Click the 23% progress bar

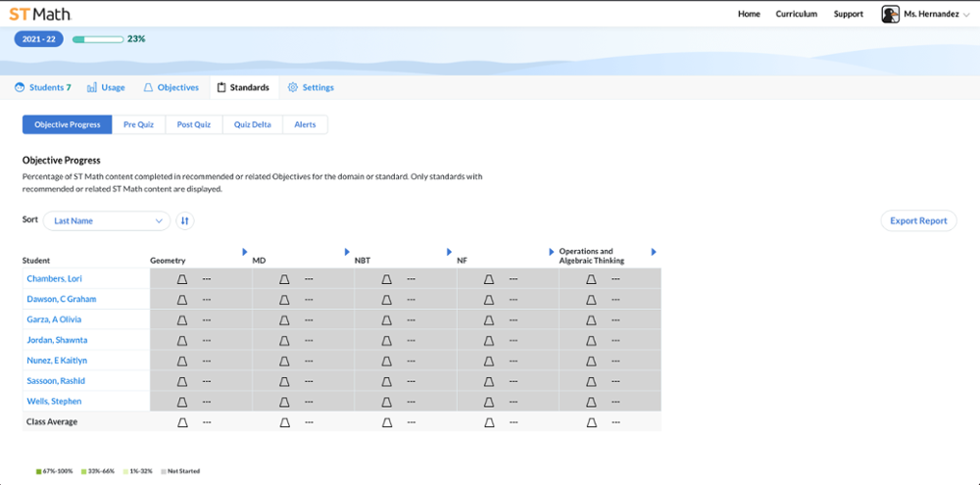[98, 39]
